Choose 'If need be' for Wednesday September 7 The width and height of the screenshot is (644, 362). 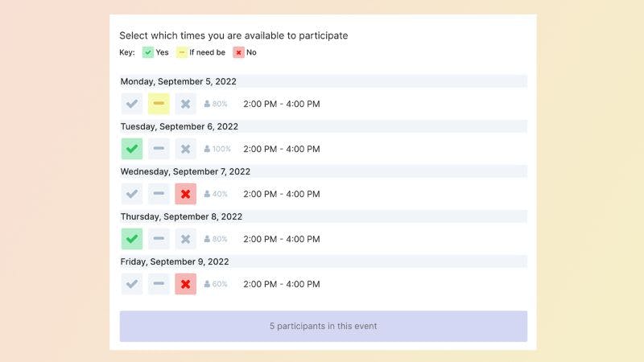[x=159, y=194]
